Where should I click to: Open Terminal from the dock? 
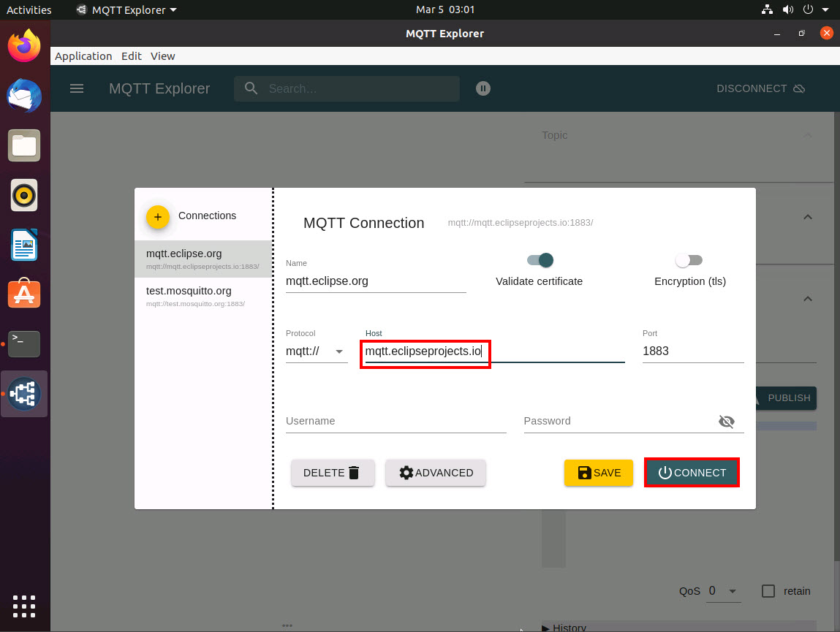tap(24, 343)
